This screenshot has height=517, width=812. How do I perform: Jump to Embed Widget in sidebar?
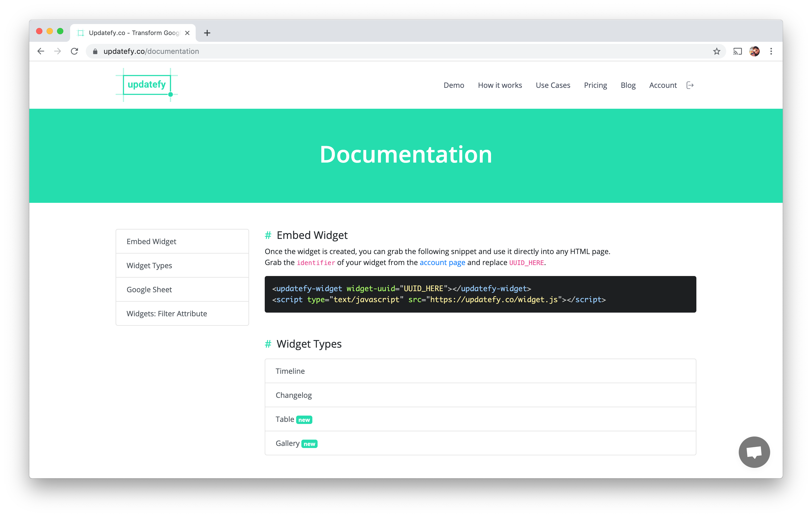click(x=182, y=241)
